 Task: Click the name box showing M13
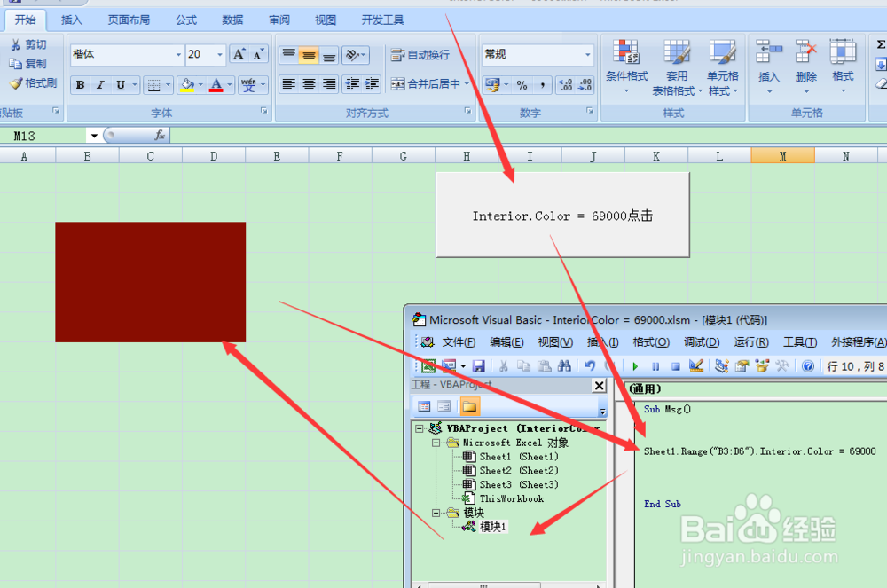tap(44, 136)
